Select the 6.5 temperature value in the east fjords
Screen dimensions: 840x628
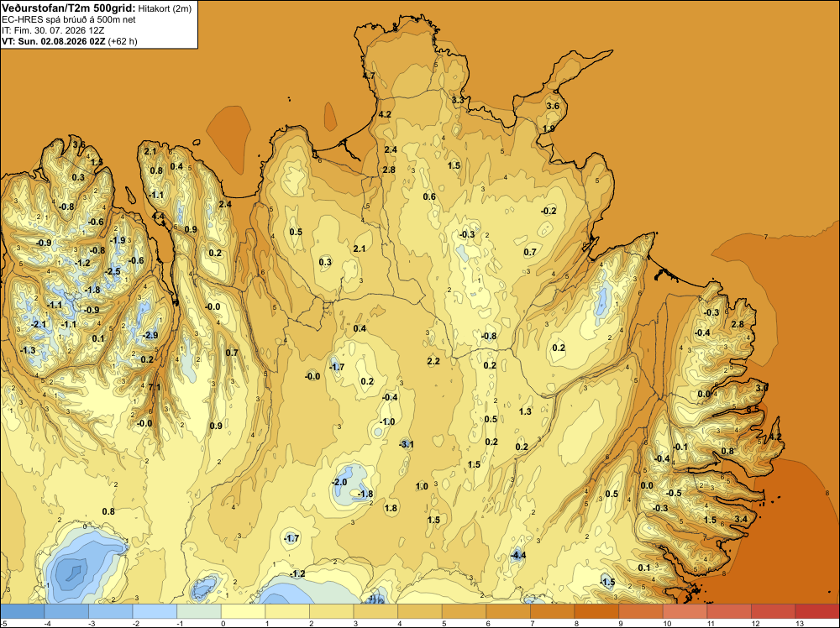(753, 409)
